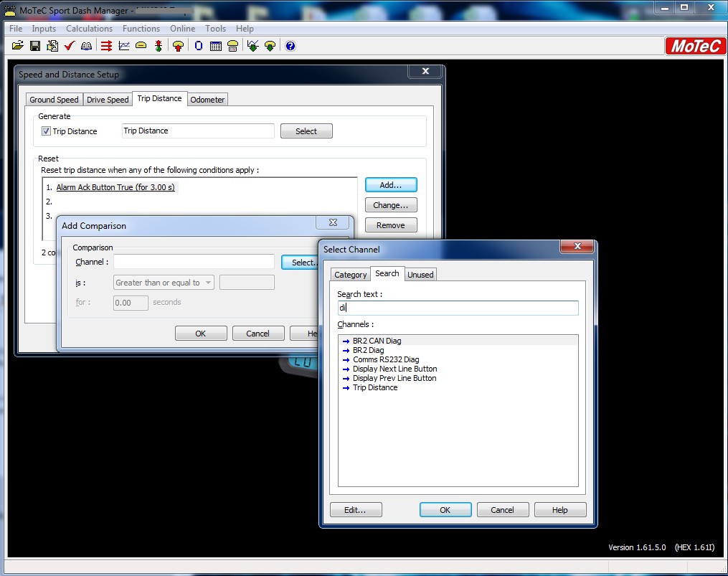Click the red-green traffic light toolbar icon
This screenshot has height=576, width=728.
159,45
